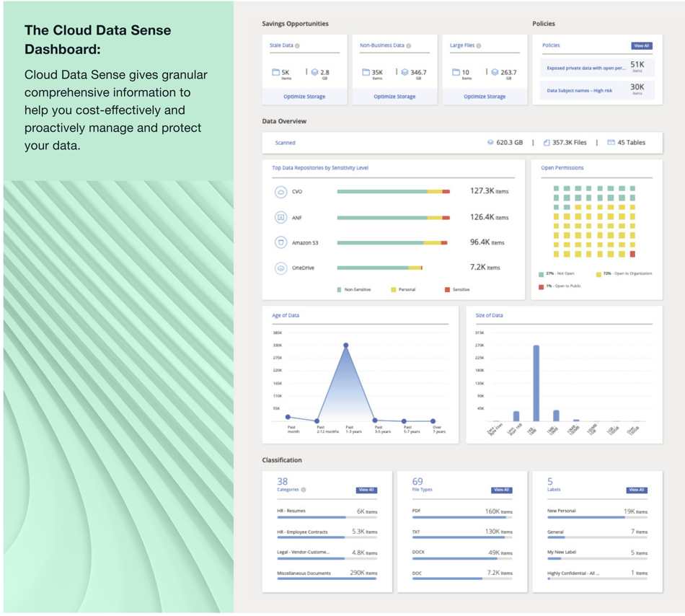Click the Amazon S3 sensitivity bar
The width and height of the screenshot is (685, 616).
coord(392,242)
